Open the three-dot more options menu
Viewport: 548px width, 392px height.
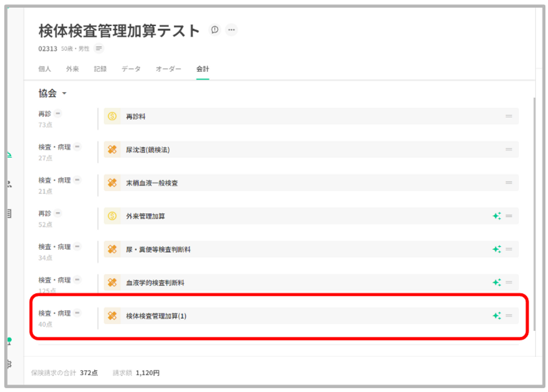click(231, 30)
